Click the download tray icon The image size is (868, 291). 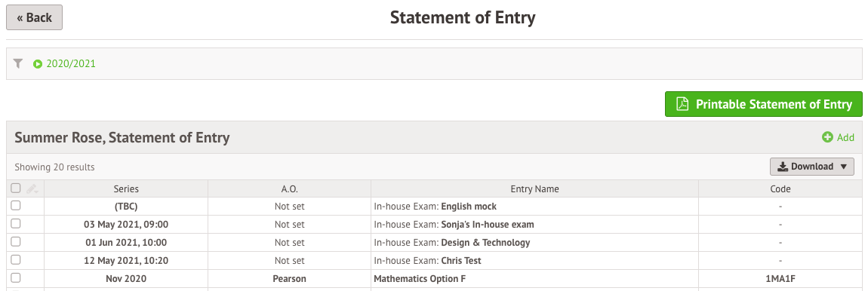[783, 167]
